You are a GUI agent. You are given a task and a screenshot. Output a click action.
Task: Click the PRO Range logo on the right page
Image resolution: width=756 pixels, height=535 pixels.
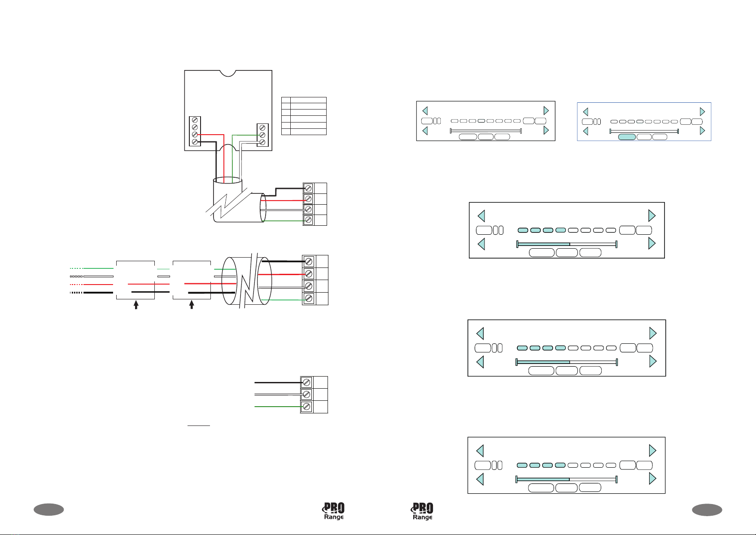(x=422, y=511)
